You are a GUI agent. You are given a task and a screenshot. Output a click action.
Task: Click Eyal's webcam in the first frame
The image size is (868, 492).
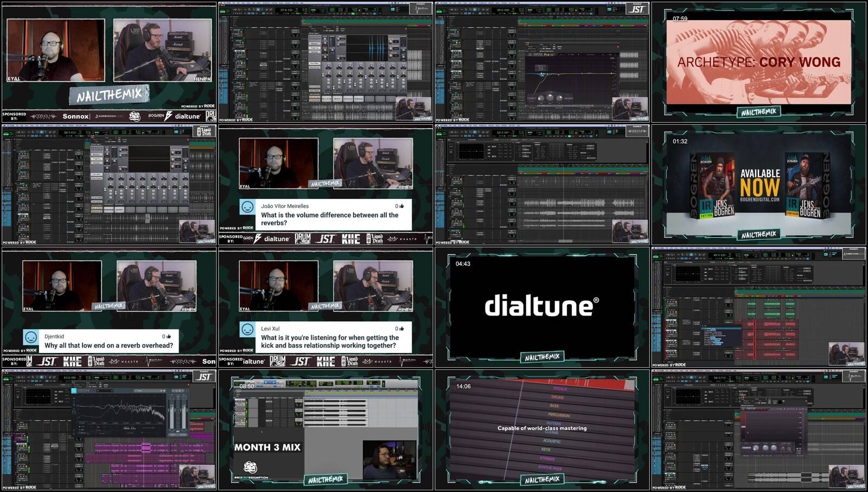click(x=55, y=51)
